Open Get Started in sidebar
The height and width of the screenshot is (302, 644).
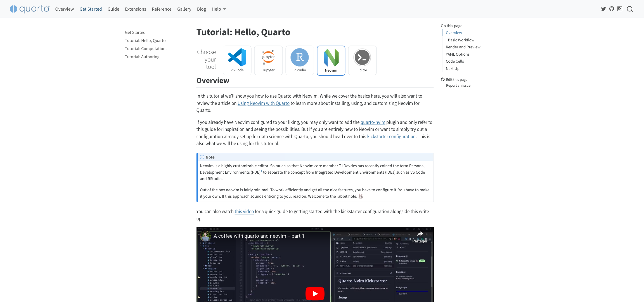click(135, 32)
